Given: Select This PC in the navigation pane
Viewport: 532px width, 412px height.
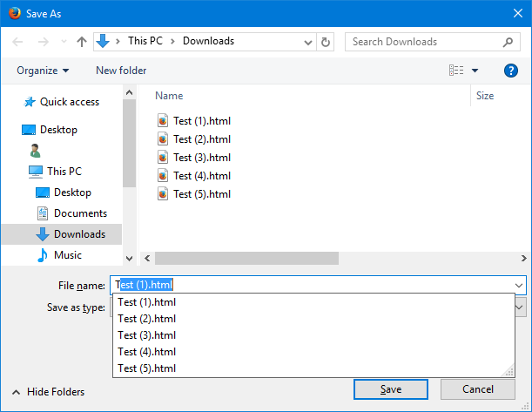Looking at the screenshot, I should (56, 172).
